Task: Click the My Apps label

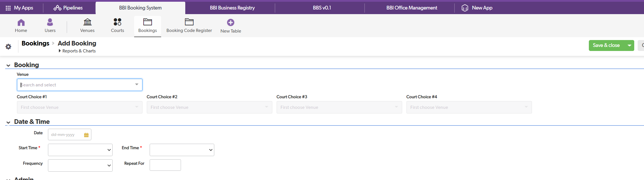Action: [24, 8]
